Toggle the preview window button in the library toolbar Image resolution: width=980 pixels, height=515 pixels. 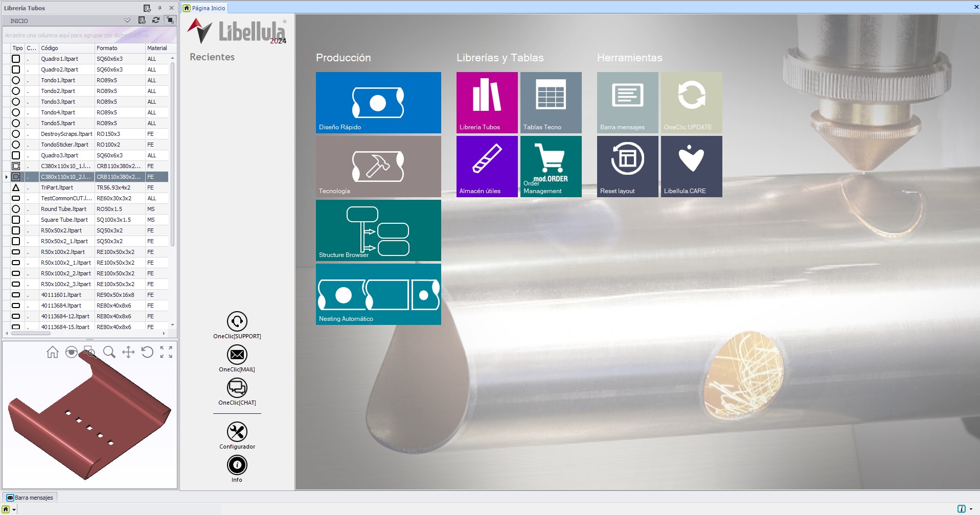pyautogui.click(x=170, y=20)
